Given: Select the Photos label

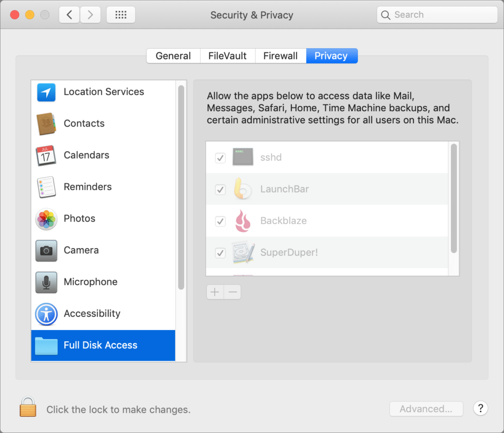Looking at the screenshot, I should [79, 218].
